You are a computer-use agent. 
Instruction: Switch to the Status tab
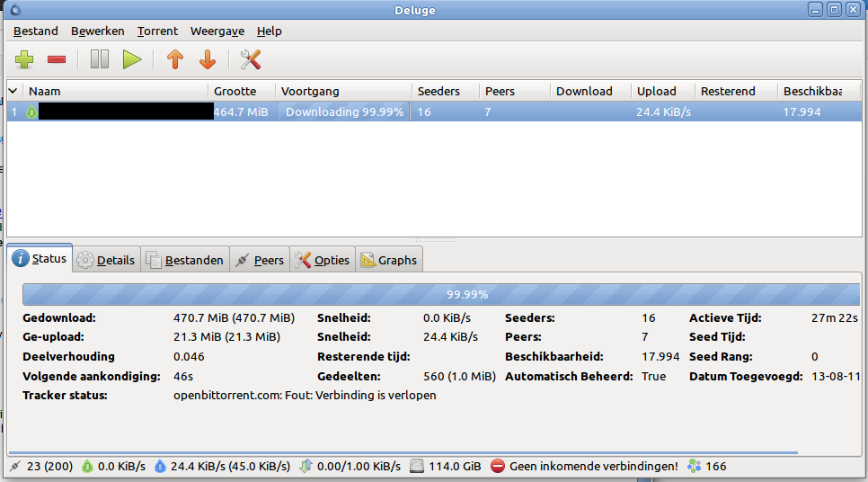[40, 258]
